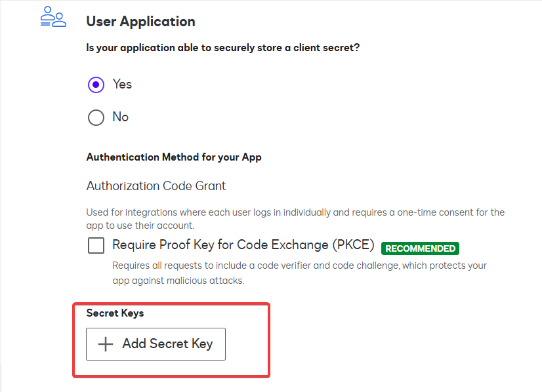Image resolution: width=542 pixels, height=392 pixels.
Task: Click the Add Secret Key button
Action: click(x=156, y=344)
